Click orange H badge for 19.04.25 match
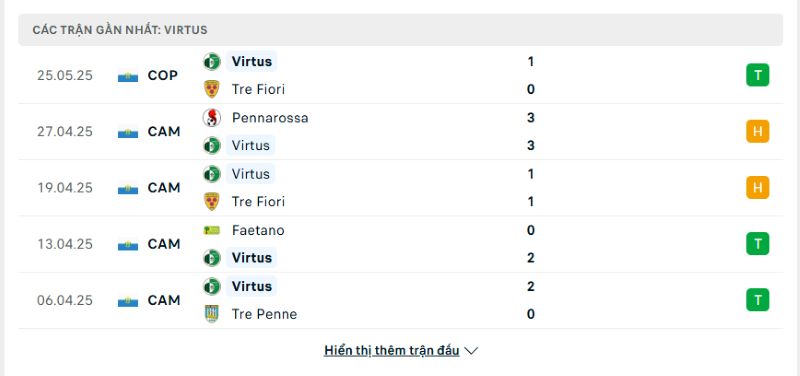 [x=757, y=188]
